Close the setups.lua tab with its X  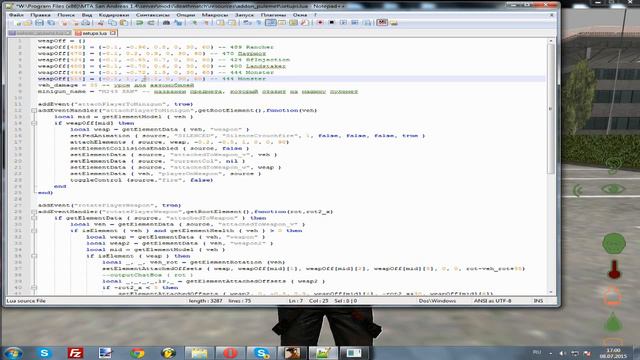click(x=113, y=33)
